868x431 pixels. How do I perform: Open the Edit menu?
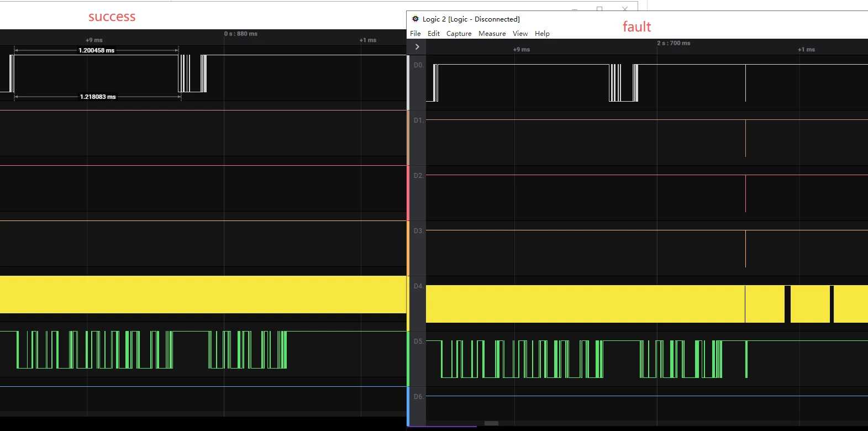tap(434, 34)
